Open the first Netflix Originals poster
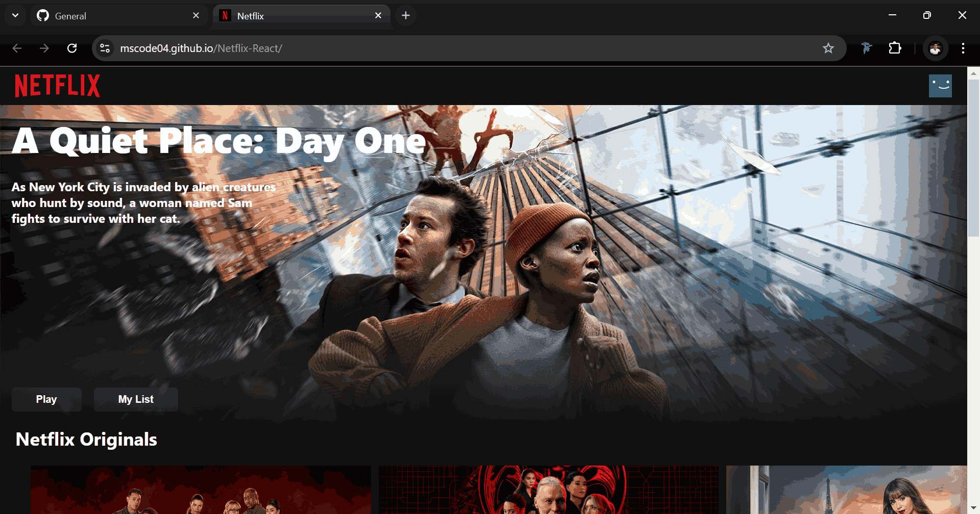 pos(201,490)
